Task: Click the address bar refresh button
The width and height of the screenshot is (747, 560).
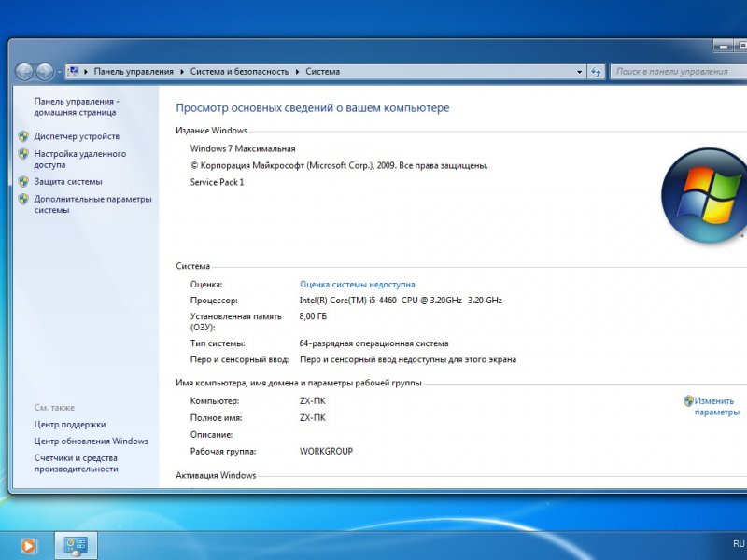Action: [x=596, y=72]
